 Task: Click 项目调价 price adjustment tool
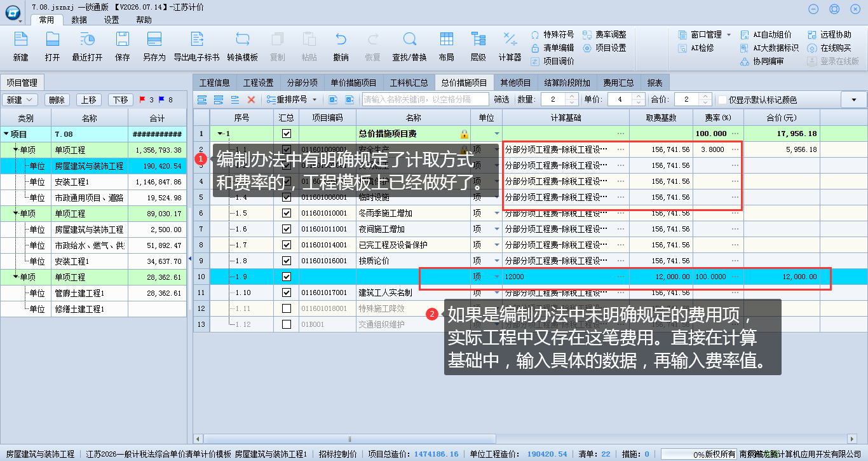tap(552, 61)
